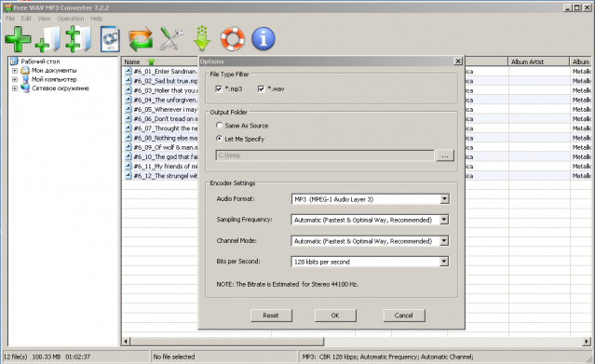Click the app icon in title bar
The width and height of the screenshot is (595, 364).
pyautogui.click(x=7, y=7)
